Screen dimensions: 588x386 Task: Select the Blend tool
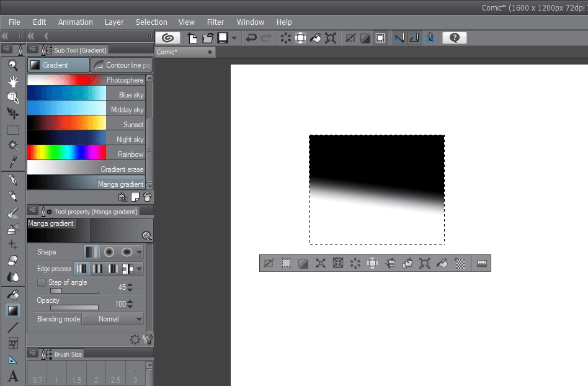point(13,277)
